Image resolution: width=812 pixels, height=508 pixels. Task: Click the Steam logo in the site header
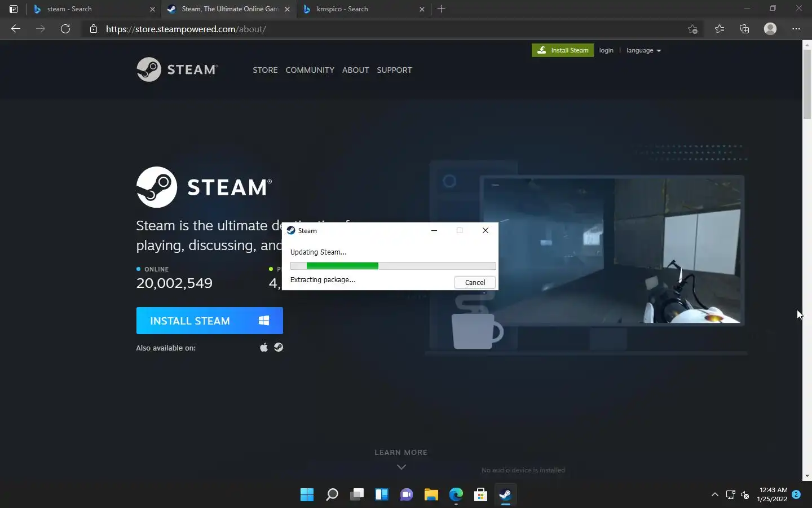[177, 69]
